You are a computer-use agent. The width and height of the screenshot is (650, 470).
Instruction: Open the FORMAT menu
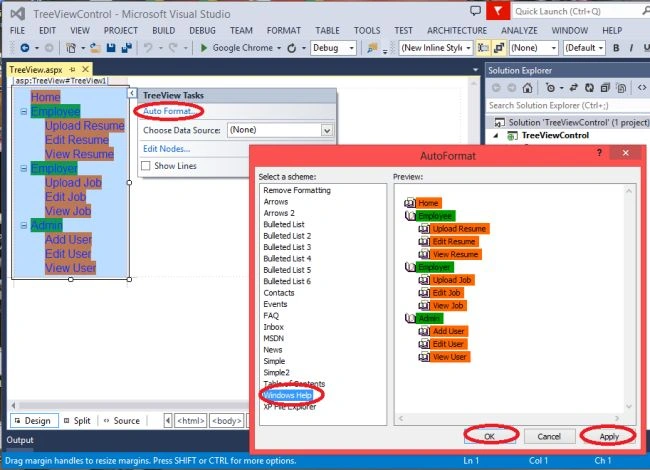(284, 31)
